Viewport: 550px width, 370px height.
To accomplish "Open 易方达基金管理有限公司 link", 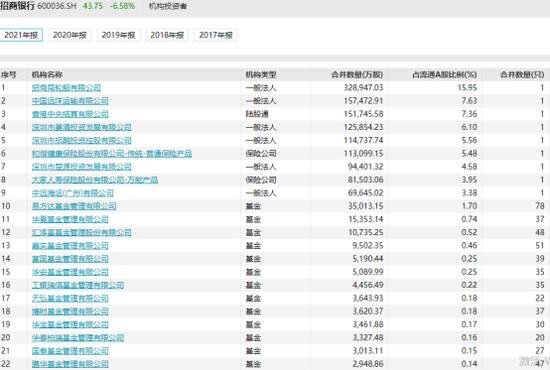I will pos(74,206).
